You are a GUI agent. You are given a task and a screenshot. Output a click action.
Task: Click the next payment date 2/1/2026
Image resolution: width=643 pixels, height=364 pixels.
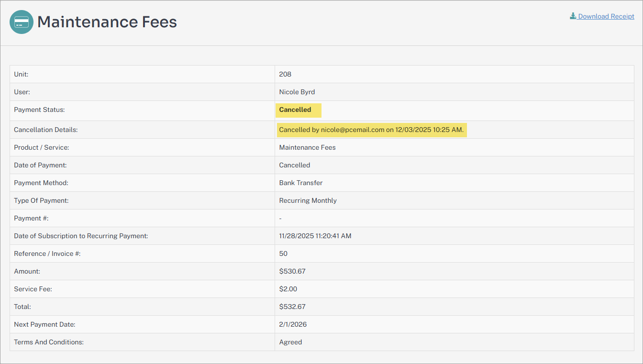[293, 324]
